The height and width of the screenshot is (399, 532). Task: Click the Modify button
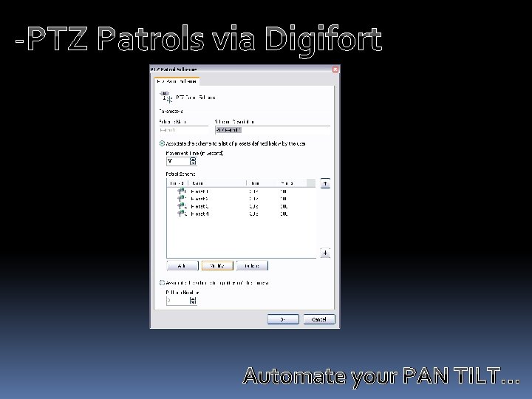pyautogui.click(x=217, y=266)
